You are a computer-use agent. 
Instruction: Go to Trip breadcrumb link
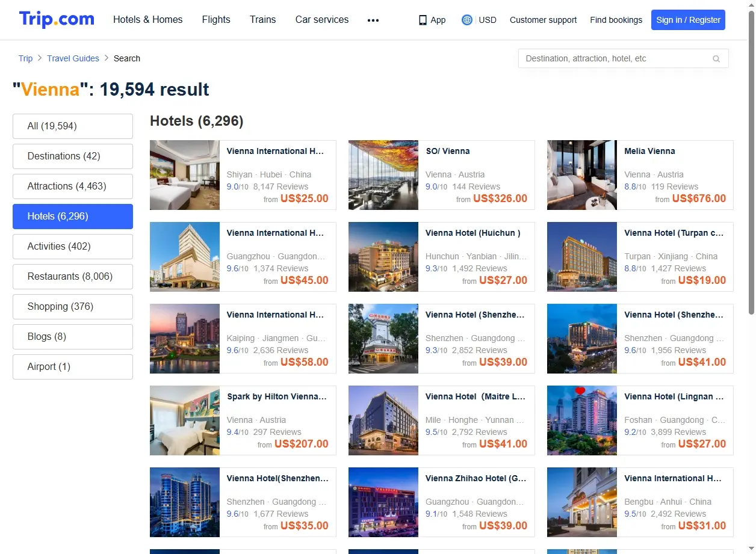point(25,58)
